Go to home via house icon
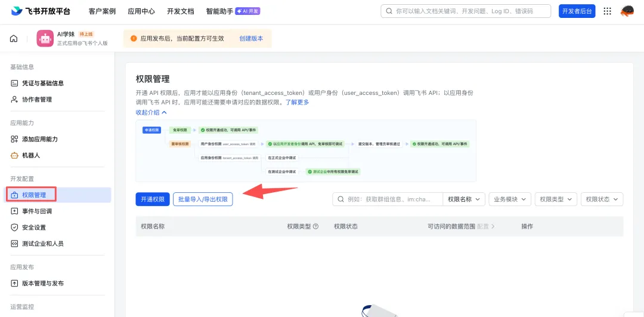 pyautogui.click(x=14, y=39)
